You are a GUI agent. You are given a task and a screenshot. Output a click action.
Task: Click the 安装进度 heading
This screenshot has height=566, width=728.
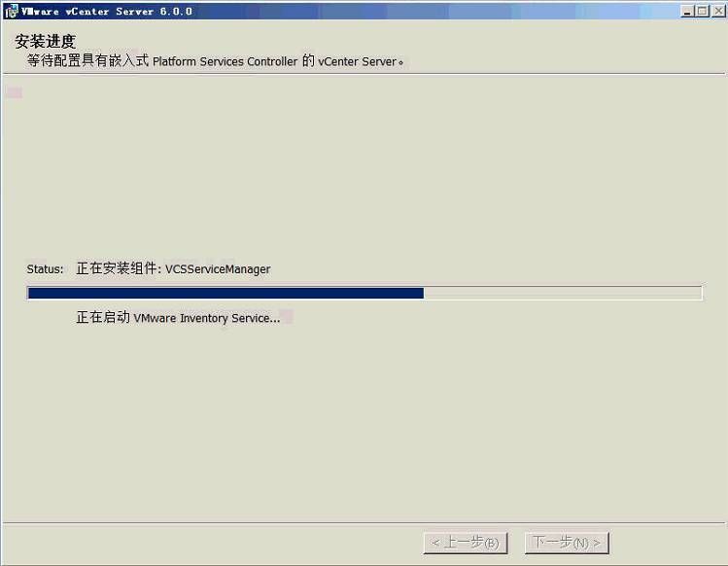(x=45, y=42)
